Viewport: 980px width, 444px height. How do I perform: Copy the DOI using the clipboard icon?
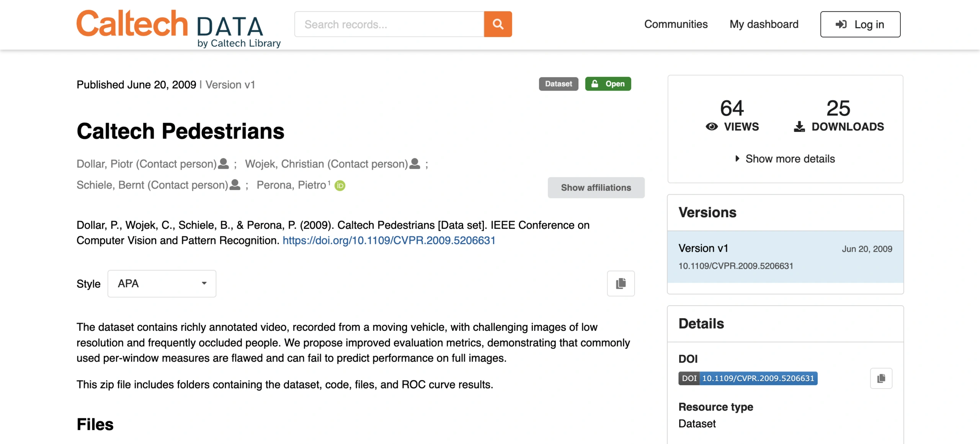tap(881, 378)
